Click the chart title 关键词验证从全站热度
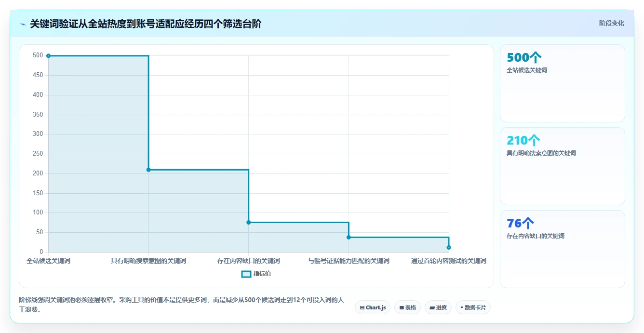 pyautogui.click(x=145, y=24)
